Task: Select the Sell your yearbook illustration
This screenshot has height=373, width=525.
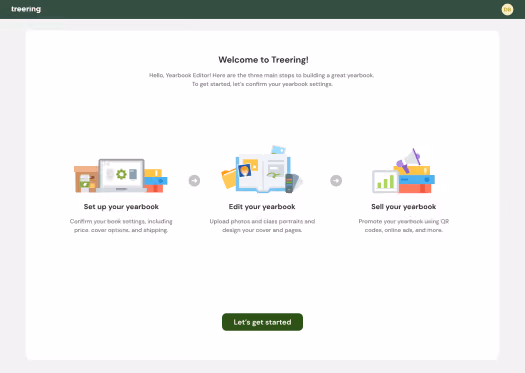Action: [403, 171]
